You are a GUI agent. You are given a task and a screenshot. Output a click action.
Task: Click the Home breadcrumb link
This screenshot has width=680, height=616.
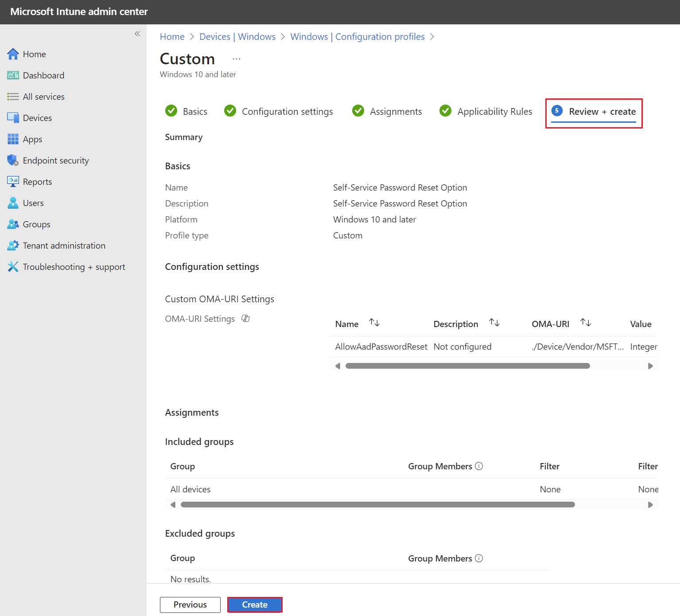tap(172, 37)
